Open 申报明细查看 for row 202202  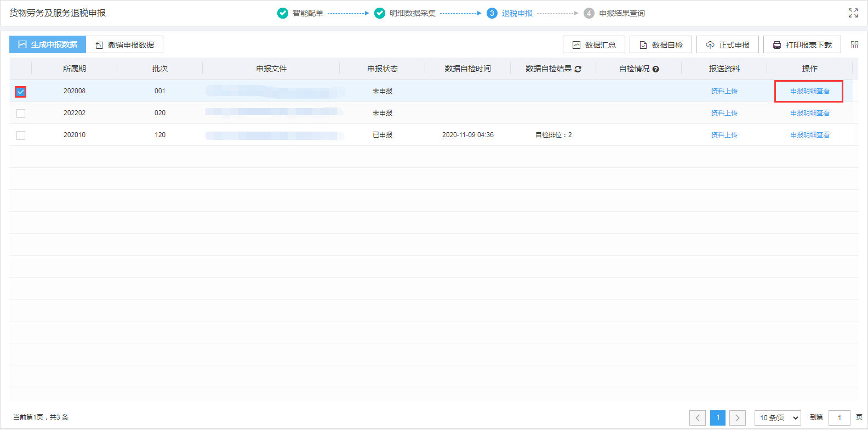810,113
